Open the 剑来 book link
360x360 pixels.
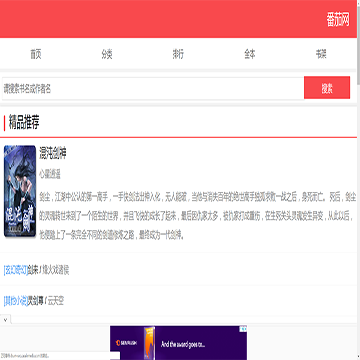[x=33, y=270]
